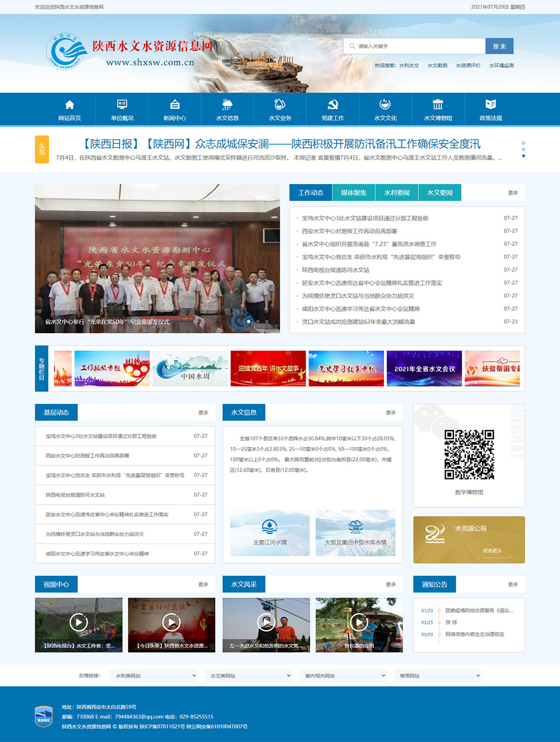The width and height of the screenshot is (560, 742).
Task: Click the 党建工作 party emblem icon
Action: coord(333,104)
